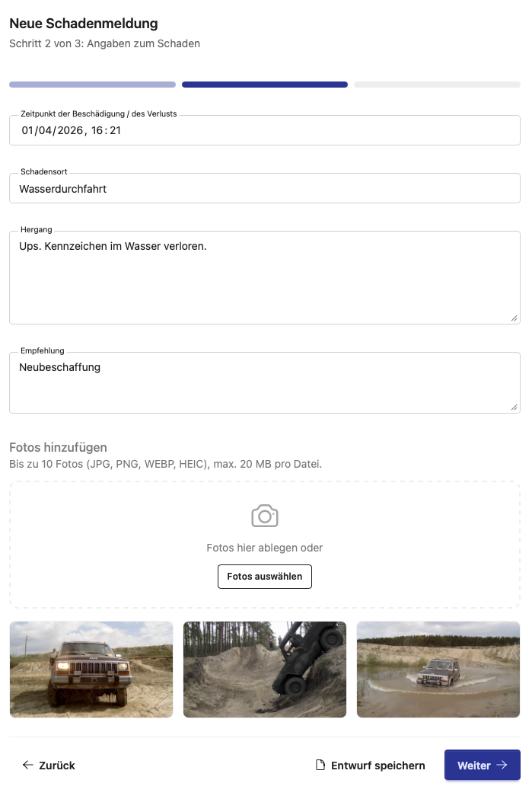This screenshot has height=796, width=532.
Task: Click into the Schadensort field showing Wasserdurchfahrt
Action: coord(265,187)
